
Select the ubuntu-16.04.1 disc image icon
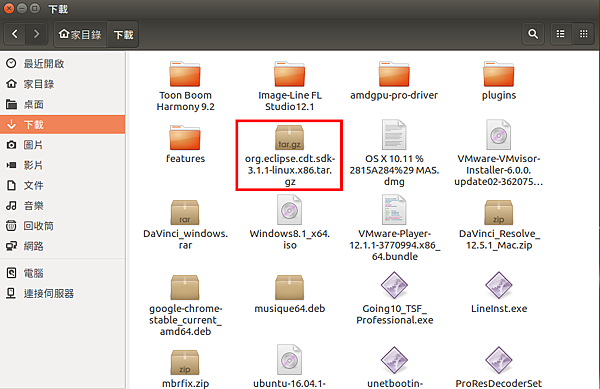coord(290,360)
